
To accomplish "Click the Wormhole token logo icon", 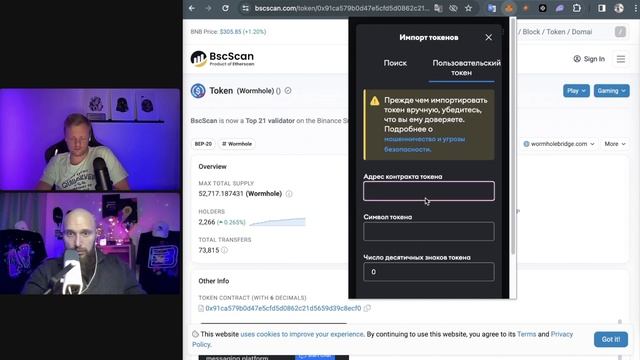I will pos(198,91).
